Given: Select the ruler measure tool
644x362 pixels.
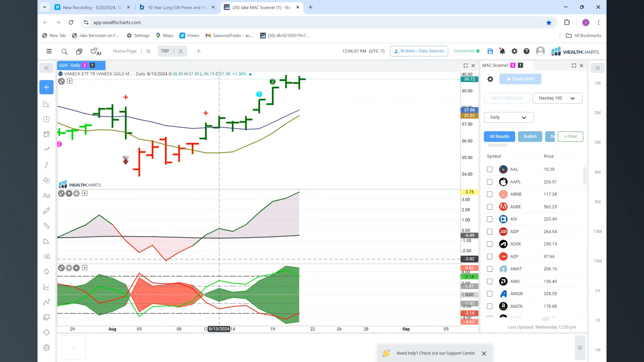Looking at the screenshot, I should tap(47, 226).
